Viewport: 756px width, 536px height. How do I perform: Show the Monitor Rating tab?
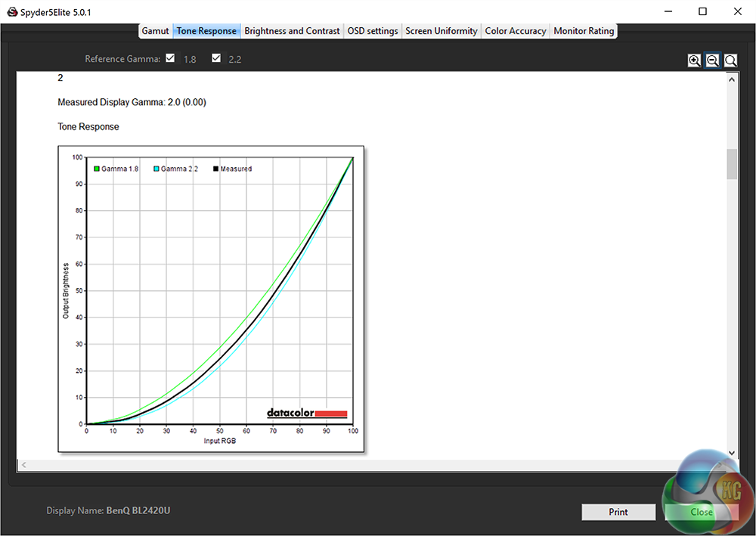pos(584,31)
